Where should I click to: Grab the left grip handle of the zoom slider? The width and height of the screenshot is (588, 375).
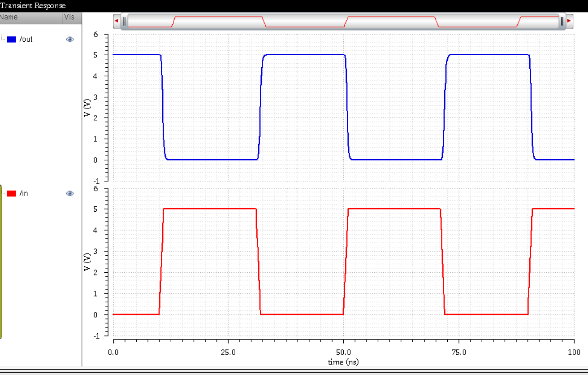(125, 21)
